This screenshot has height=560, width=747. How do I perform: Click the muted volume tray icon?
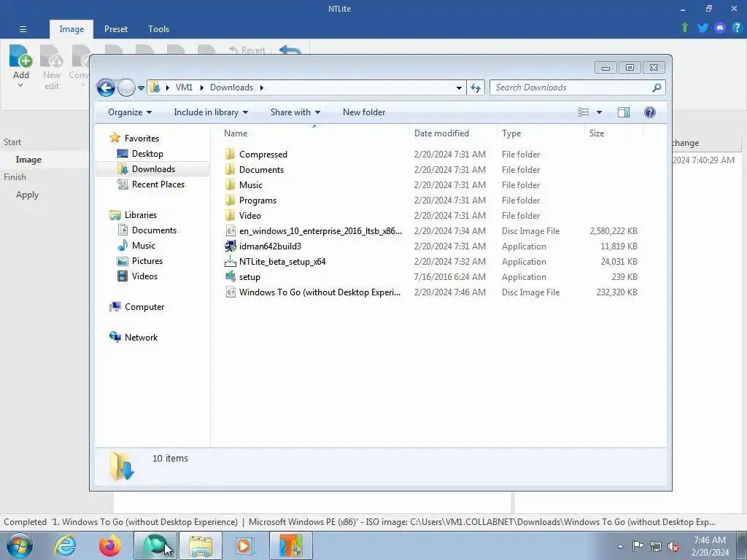pyautogui.click(x=673, y=546)
